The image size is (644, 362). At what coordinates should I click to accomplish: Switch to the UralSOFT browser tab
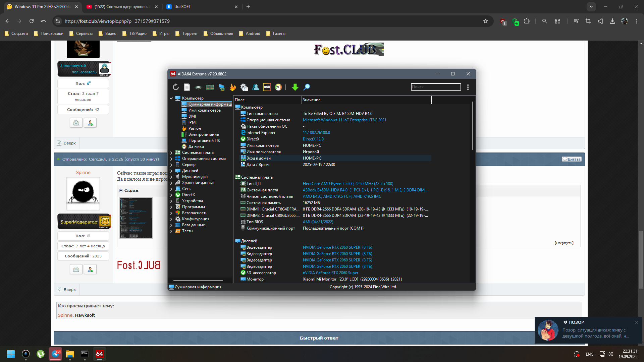tap(201, 7)
